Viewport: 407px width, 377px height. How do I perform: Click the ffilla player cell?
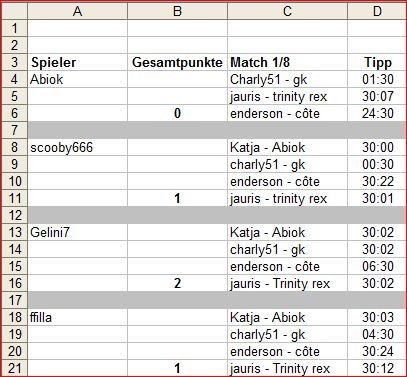pyautogui.click(x=77, y=317)
